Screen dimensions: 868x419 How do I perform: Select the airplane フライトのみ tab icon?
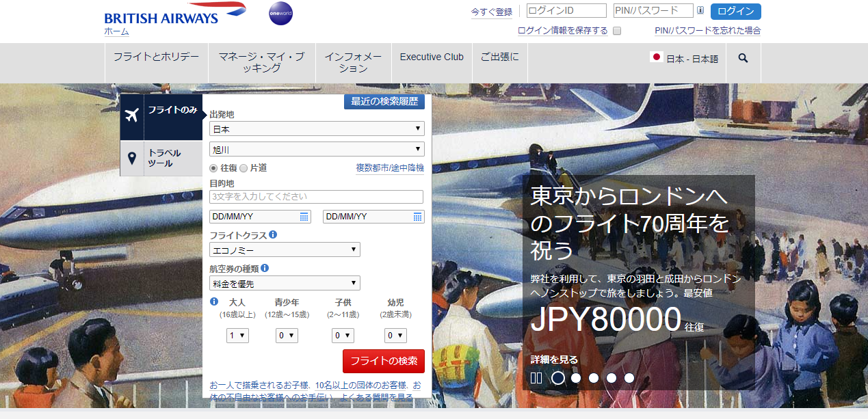[x=132, y=114]
